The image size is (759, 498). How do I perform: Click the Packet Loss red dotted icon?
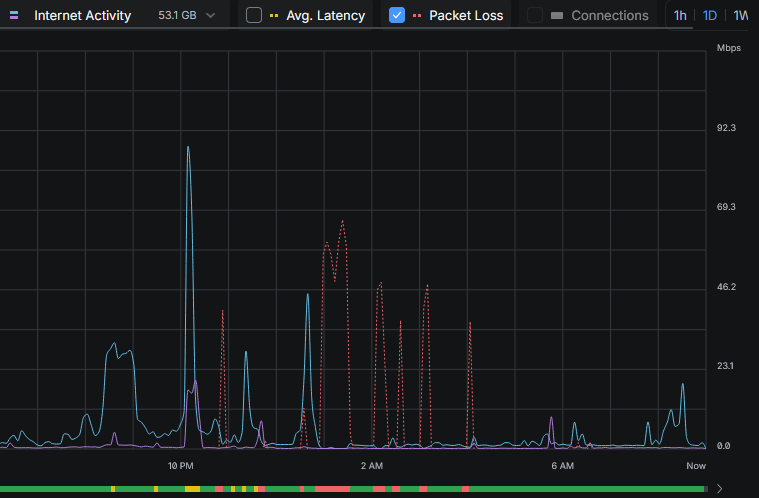click(x=417, y=15)
